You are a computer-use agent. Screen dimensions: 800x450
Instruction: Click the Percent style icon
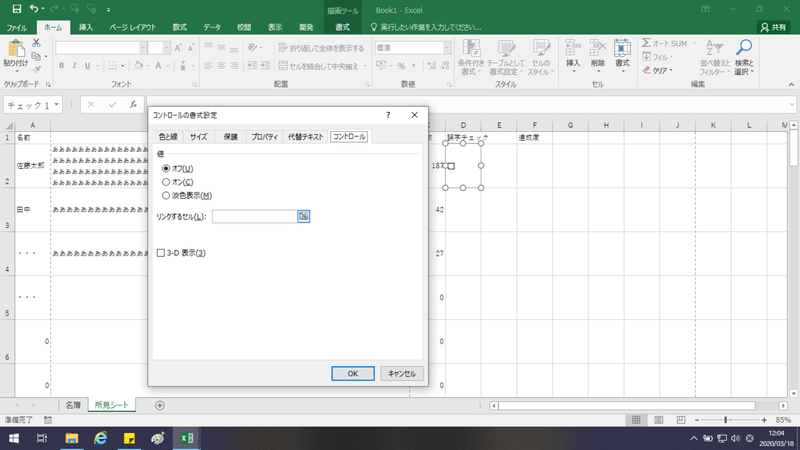coord(402,66)
